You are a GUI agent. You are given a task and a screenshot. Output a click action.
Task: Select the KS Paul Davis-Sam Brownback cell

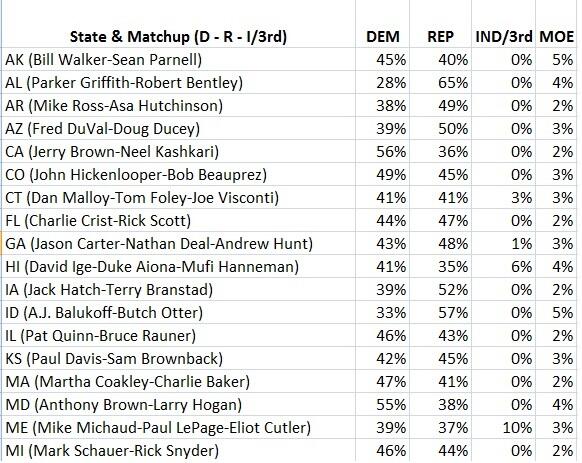178,359
